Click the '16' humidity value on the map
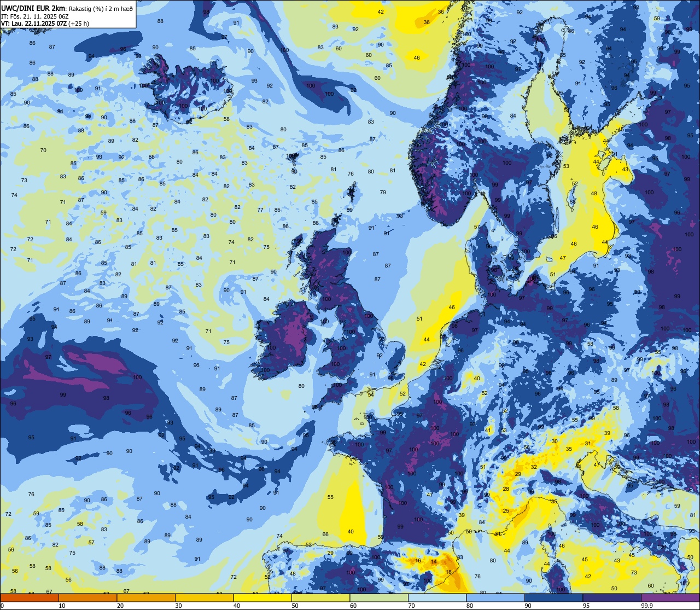This screenshot has height=610, width=700. coord(418,561)
